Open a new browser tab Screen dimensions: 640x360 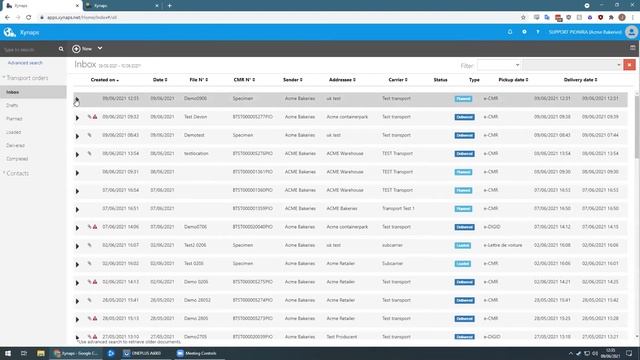169,6
